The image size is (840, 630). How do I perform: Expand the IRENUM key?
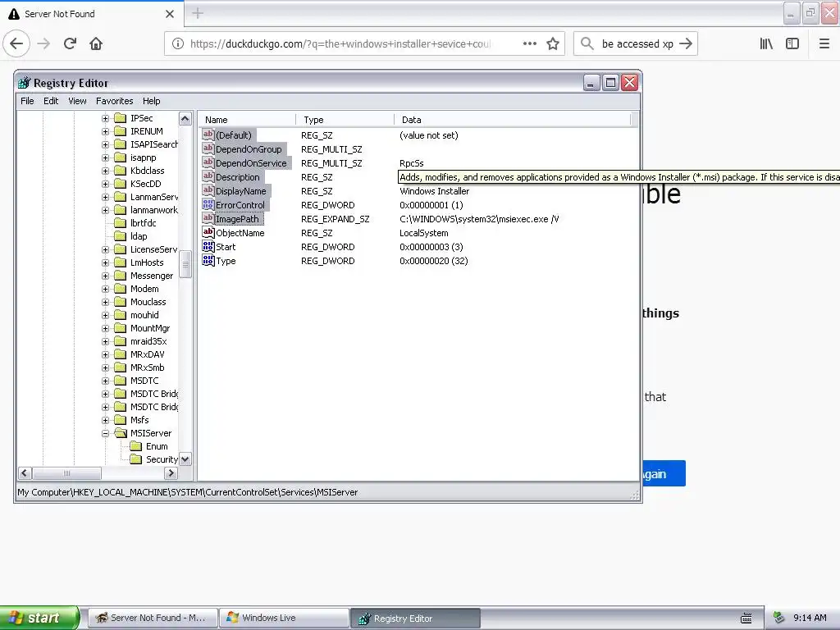pyautogui.click(x=105, y=131)
